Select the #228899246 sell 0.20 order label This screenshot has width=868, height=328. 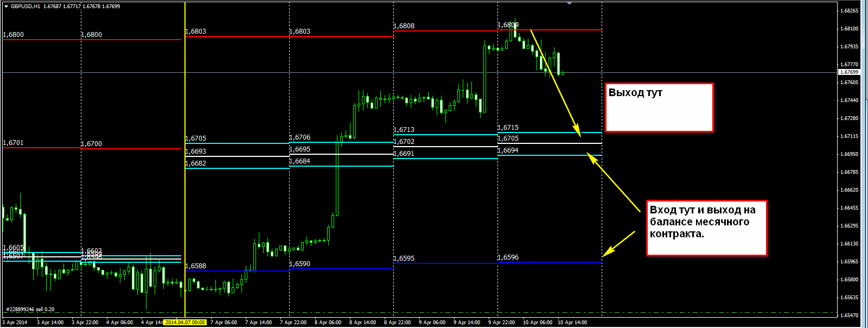click(x=30, y=310)
